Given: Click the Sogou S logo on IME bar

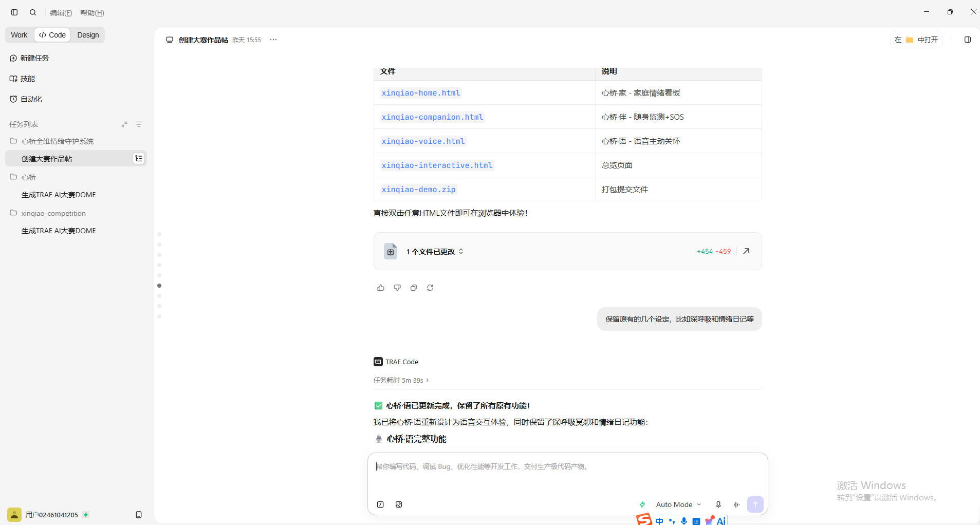Looking at the screenshot, I should (644, 519).
